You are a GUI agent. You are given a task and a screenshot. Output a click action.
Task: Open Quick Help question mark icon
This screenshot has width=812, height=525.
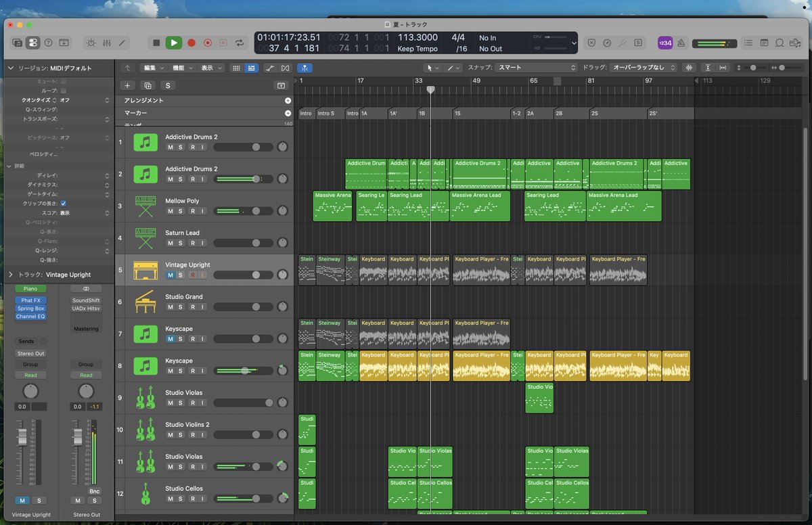tap(48, 43)
